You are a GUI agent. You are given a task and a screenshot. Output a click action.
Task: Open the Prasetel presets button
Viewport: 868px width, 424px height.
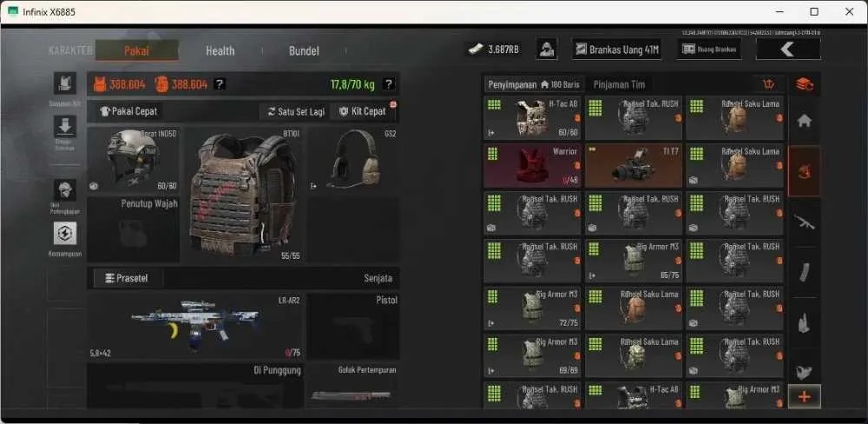coord(128,278)
